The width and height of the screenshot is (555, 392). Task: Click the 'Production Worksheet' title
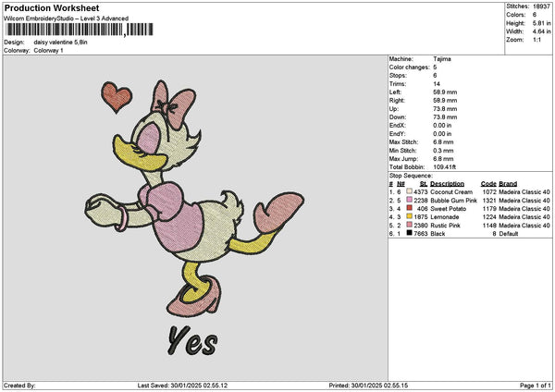[52, 8]
